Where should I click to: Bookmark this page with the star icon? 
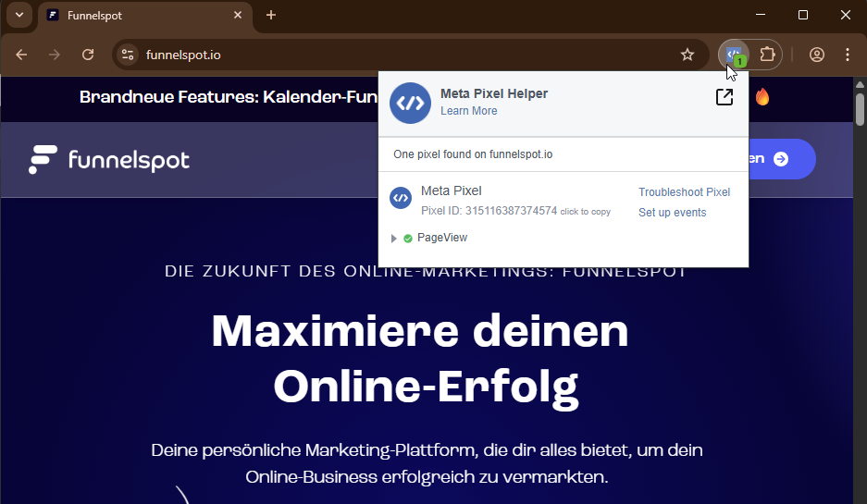pyautogui.click(x=687, y=55)
